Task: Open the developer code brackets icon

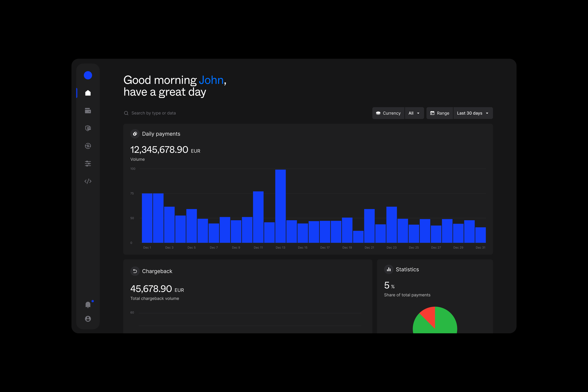Action: 88,181
